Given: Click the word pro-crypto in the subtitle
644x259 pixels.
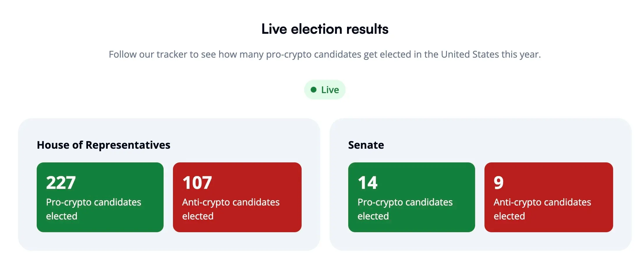Looking at the screenshot, I should pyautogui.click(x=289, y=55).
